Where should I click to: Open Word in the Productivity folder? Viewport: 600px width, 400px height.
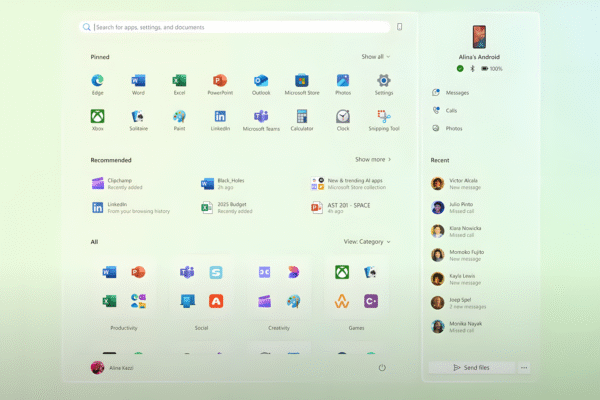click(109, 272)
